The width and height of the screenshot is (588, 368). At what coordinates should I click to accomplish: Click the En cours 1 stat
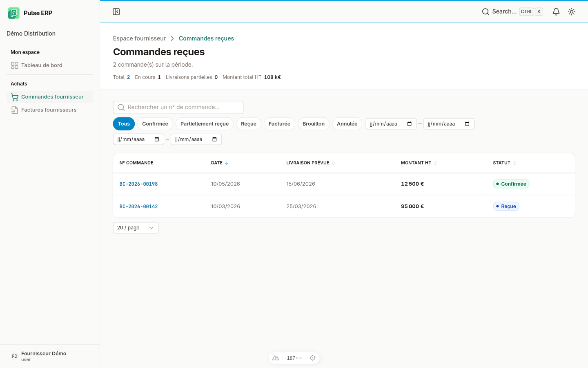(148, 77)
